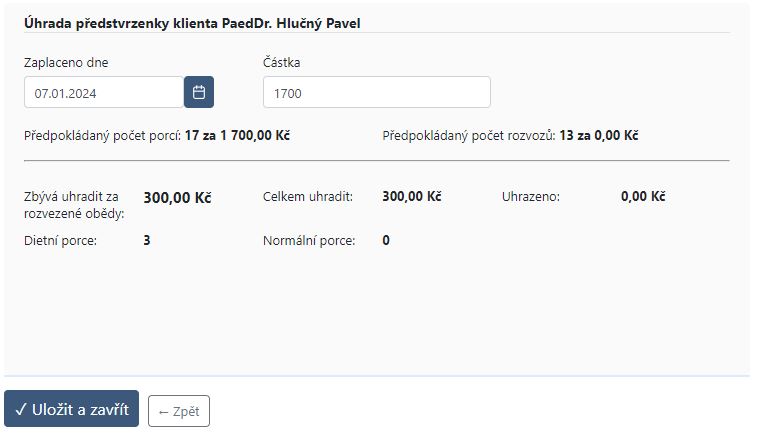This screenshot has height=434, width=757.
Task: Select the 300,00 Kč value beside Celkem uhradit
Action: 412,196
